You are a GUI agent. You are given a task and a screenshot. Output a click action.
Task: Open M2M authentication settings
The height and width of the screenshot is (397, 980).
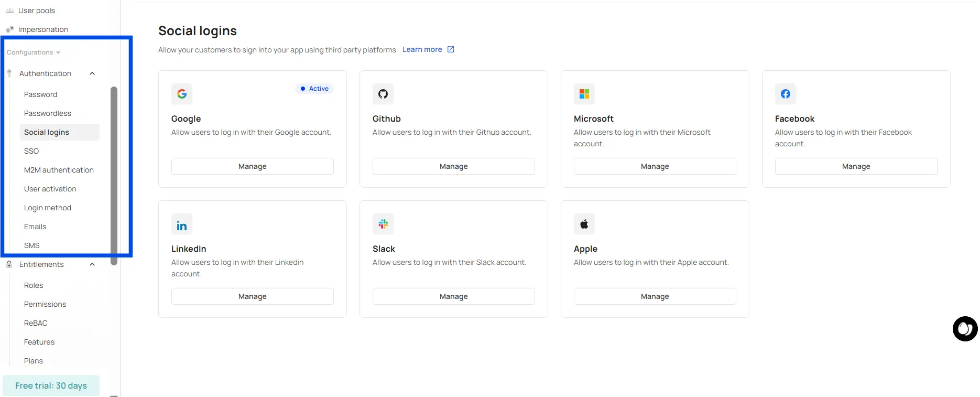pos(59,170)
